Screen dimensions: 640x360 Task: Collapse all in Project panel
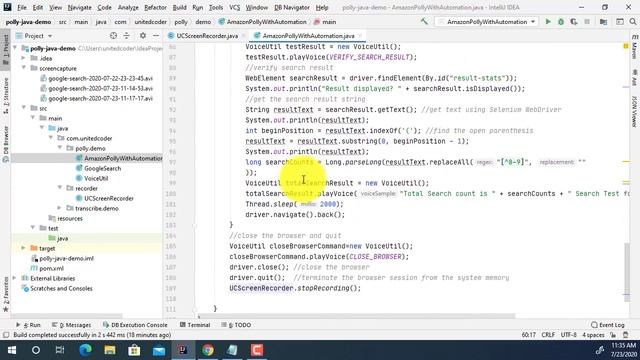point(127,36)
